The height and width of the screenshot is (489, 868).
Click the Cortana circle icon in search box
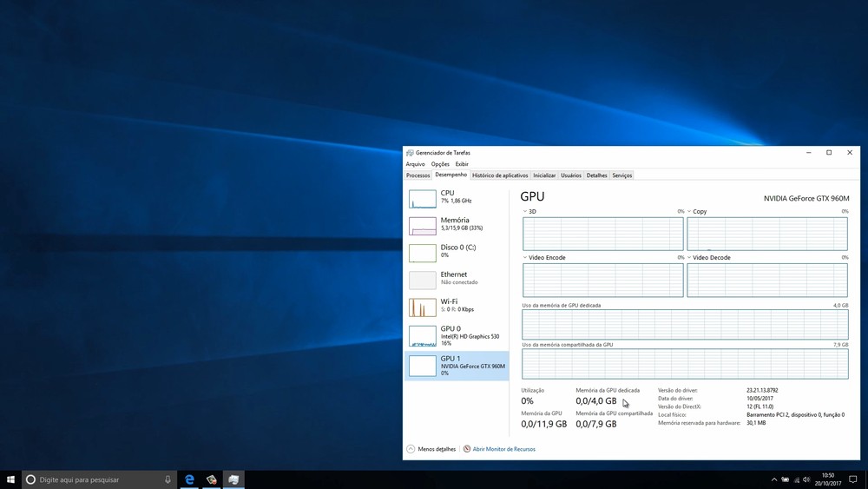(x=30, y=479)
